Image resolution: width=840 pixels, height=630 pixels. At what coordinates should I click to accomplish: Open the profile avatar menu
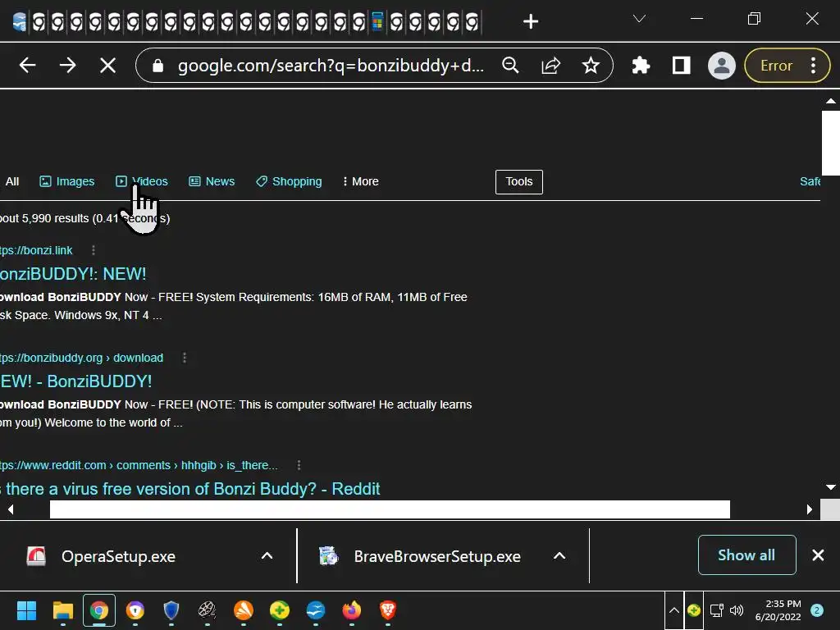(x=722, y=66)
